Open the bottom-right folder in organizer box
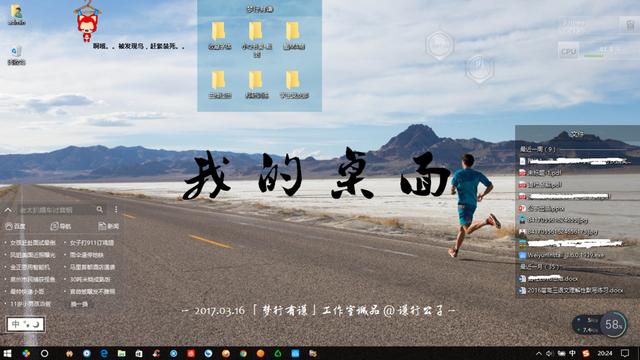The width and height of the screenshot is (640, 360). point(294,84)
